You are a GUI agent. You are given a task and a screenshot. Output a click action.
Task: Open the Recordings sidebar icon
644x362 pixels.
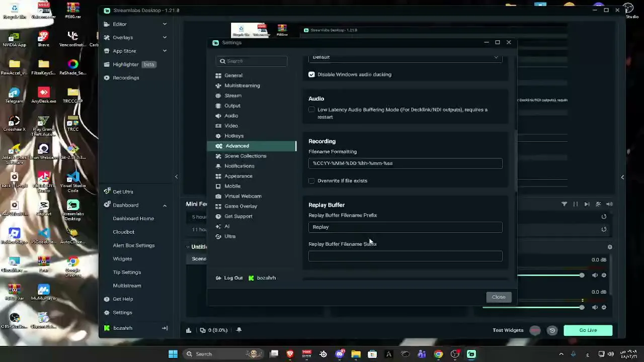(x=107, y=78)
